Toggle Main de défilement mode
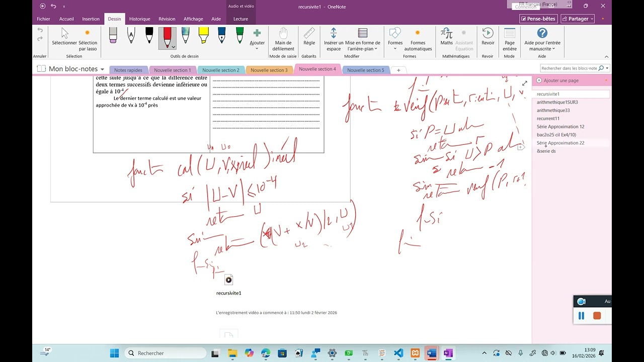The height and width of the screenshot is (362, 644). click(283, 39)
